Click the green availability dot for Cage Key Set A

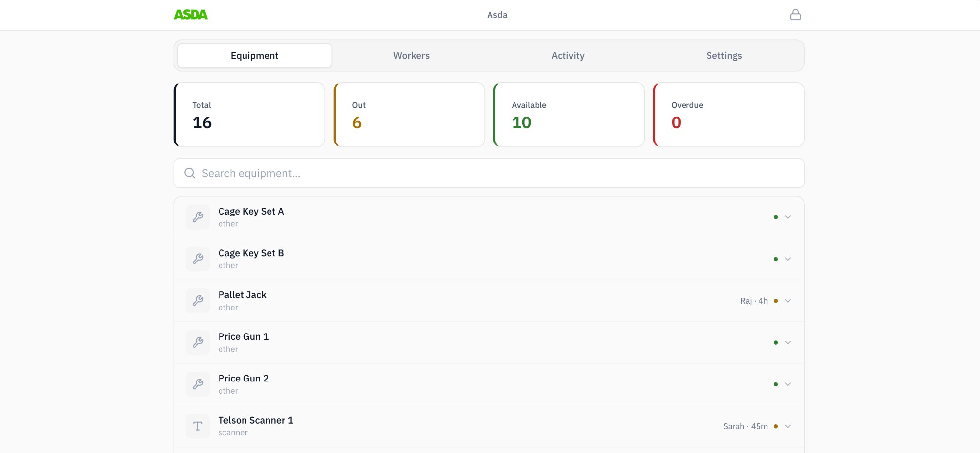pyautogui.click(x=776, y=216)
